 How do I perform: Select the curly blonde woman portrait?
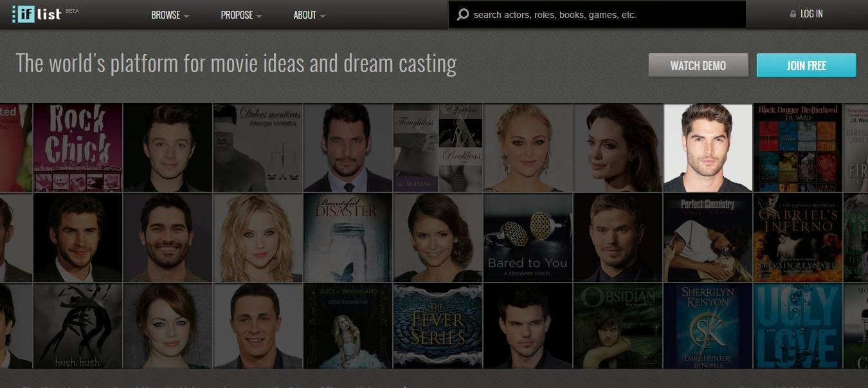point(258,238)
